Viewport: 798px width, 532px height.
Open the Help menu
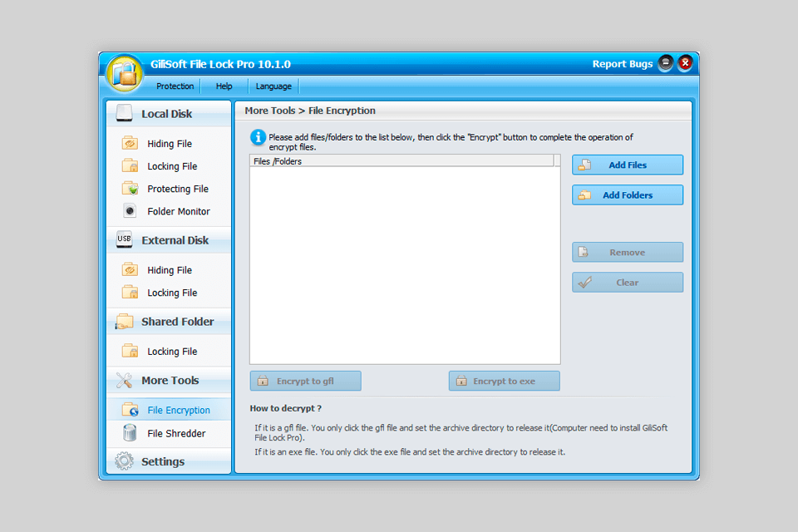[x=224, y=86]
